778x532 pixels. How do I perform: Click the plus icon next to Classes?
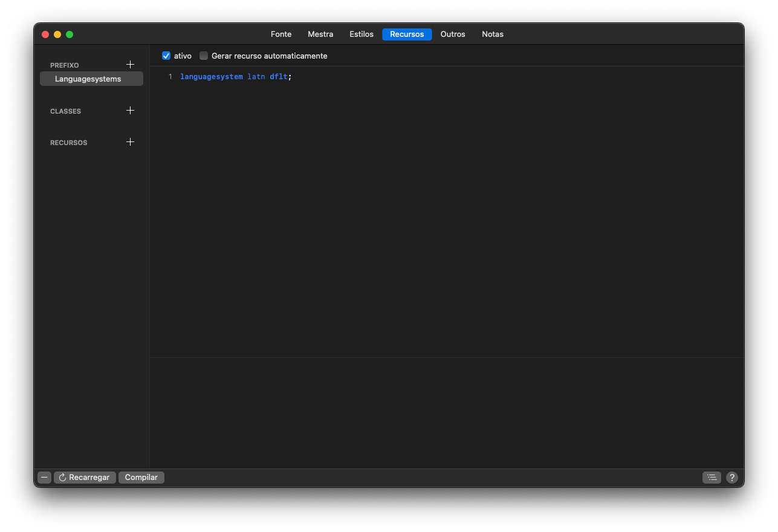click(x=130, y=111)
